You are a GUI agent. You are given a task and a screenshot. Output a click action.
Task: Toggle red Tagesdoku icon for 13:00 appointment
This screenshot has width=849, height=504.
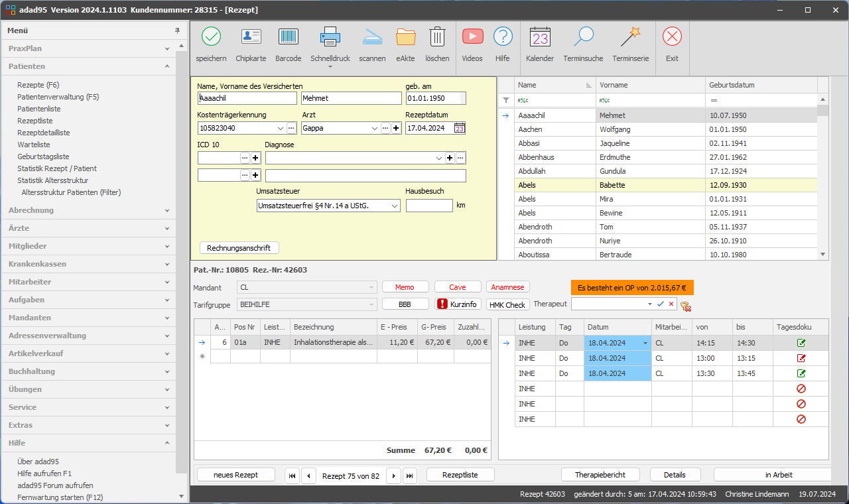801,358
